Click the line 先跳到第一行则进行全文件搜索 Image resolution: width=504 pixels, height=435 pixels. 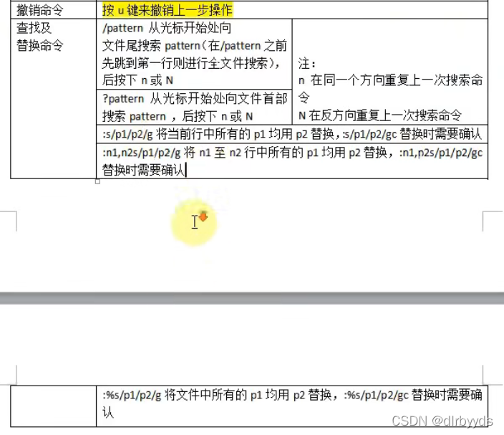coord(191,63)
